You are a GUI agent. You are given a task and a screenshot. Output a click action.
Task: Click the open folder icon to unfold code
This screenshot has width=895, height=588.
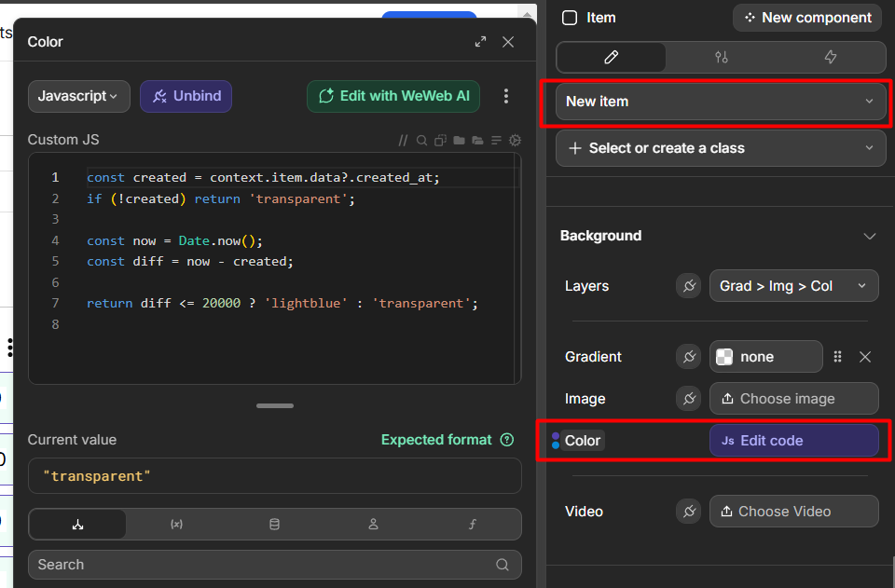click(477, 141)
